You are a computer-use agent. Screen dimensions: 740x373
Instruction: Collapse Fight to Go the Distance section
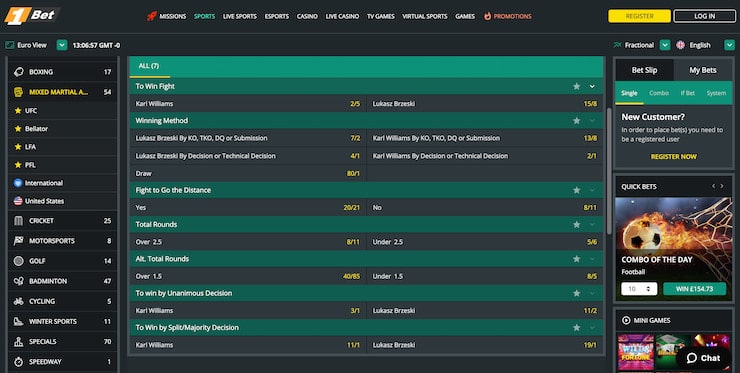(592, 190)
